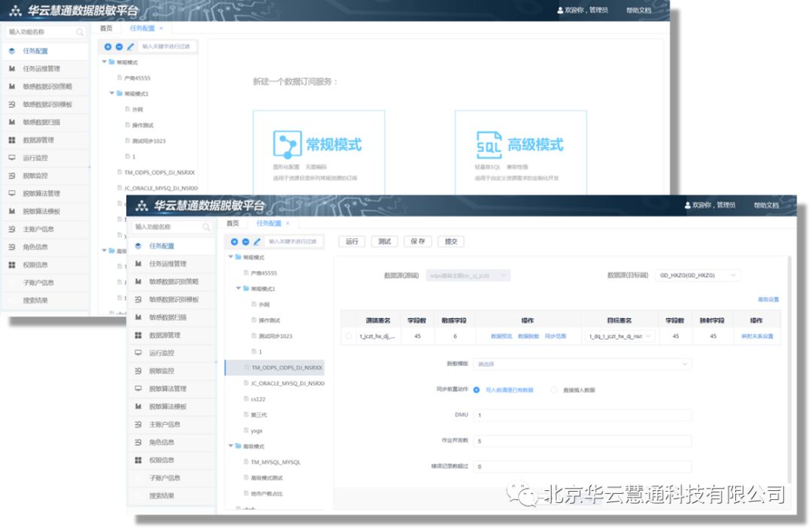Collapse the 高级模式 folder in front window tree
Screen dimensions: 812x530
pyautogui.click(x=231, y=446)
